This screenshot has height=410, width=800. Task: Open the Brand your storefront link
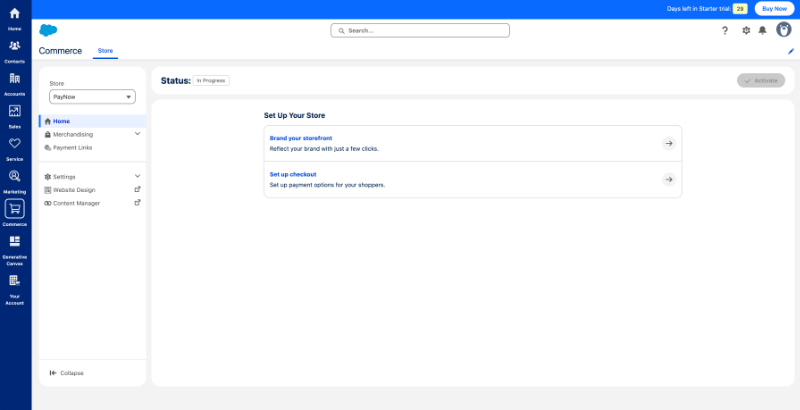pos(301,138)
